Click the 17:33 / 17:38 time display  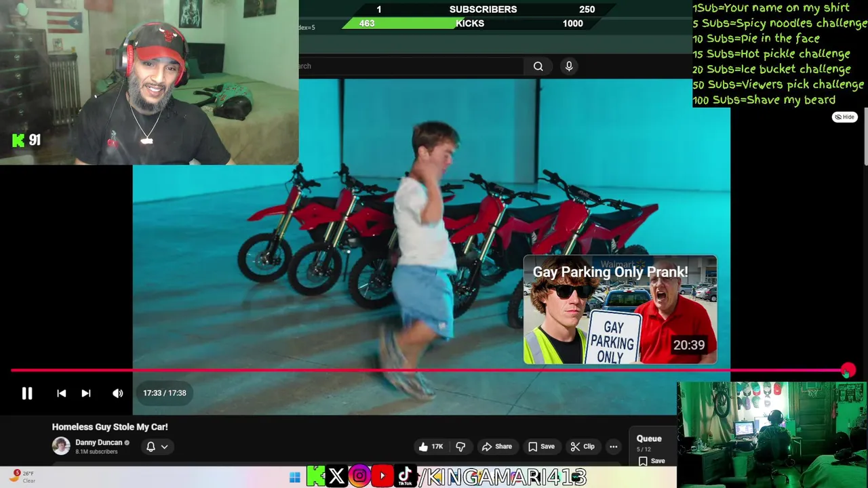(164, 393)
